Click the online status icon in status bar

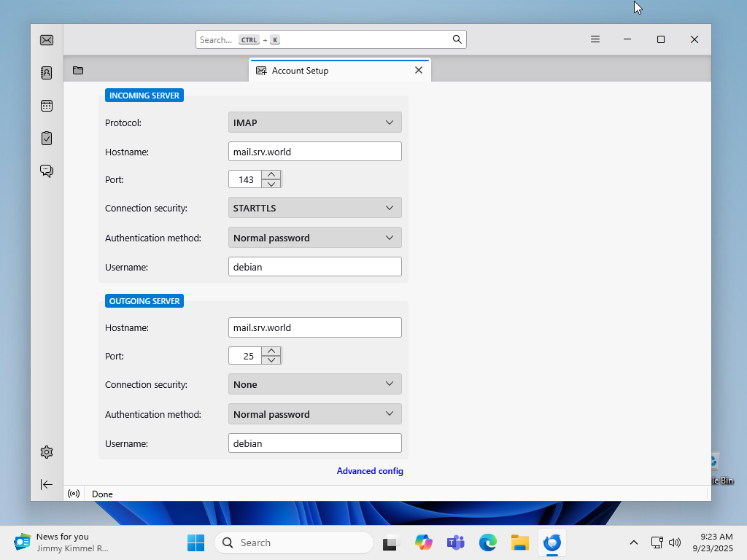click(x=74, y=494)
